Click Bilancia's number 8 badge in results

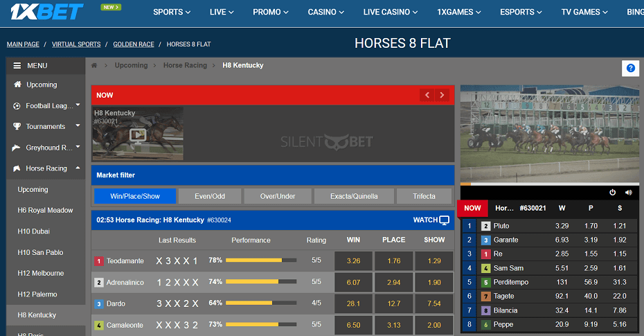(485, 310)
